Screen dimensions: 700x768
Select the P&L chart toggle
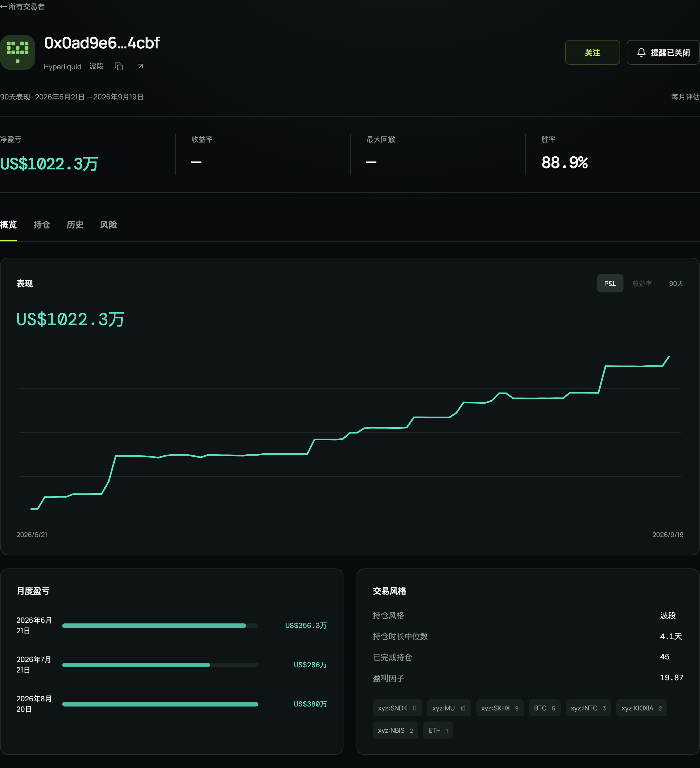[610, 284]
